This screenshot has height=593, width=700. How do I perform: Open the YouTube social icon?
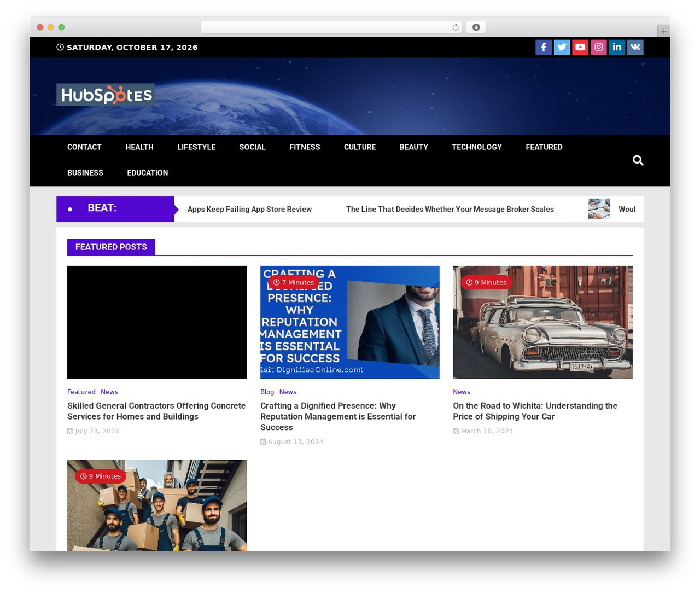(580, 48)
